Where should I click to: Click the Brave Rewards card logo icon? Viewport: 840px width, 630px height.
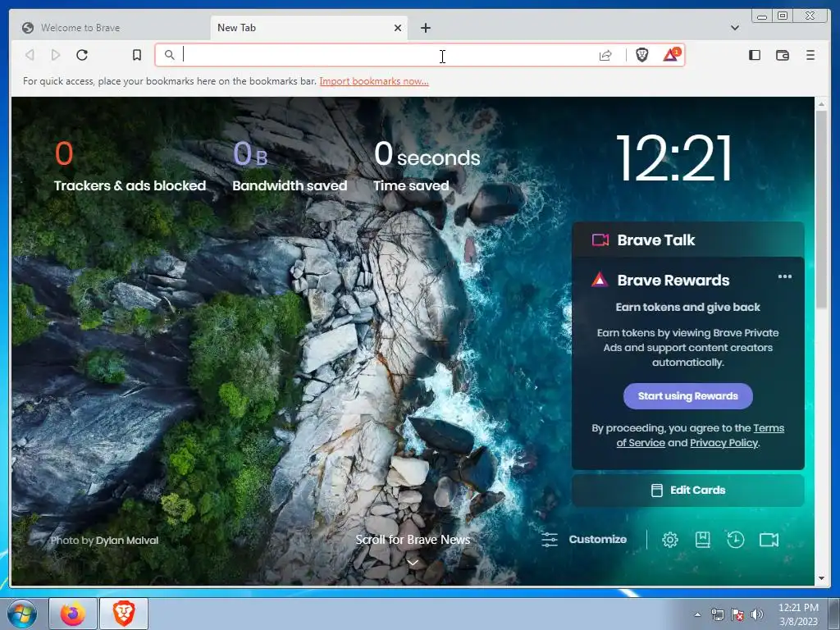600,280
